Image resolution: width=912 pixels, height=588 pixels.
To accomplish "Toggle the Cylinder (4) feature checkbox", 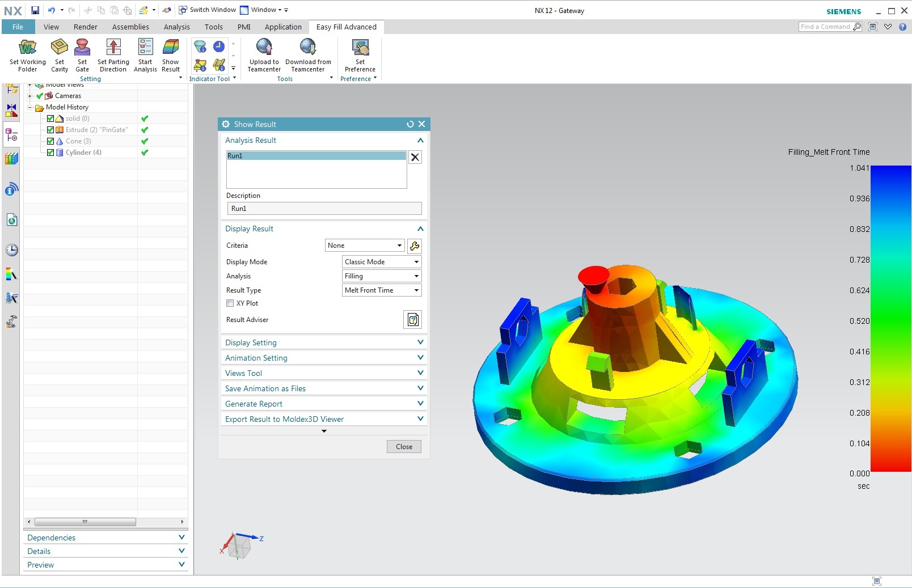I will pos(50,153).
